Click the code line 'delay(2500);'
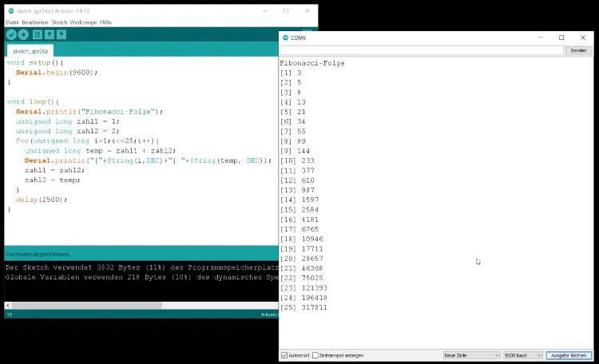The width and height of the screenshot is (599, 364). click(42, 200)
